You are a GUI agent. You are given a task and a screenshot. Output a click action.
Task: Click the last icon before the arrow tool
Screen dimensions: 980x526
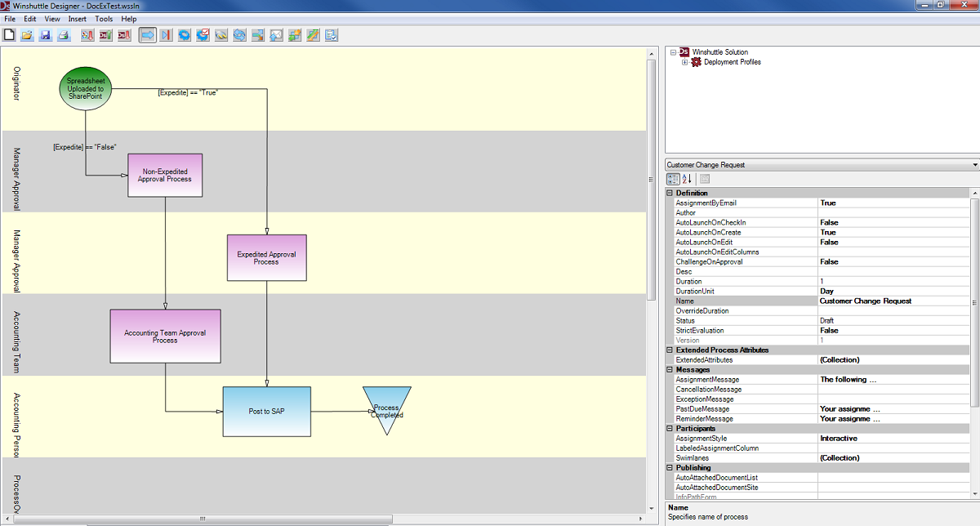(x=124, y=35)
